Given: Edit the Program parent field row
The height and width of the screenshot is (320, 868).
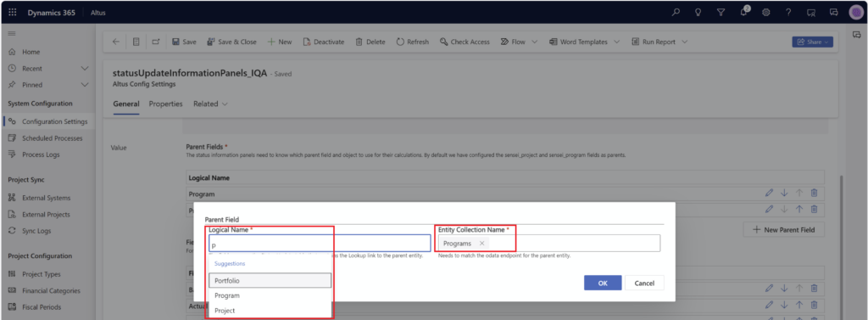Looking at the screenshot, I should coord(769,193).
